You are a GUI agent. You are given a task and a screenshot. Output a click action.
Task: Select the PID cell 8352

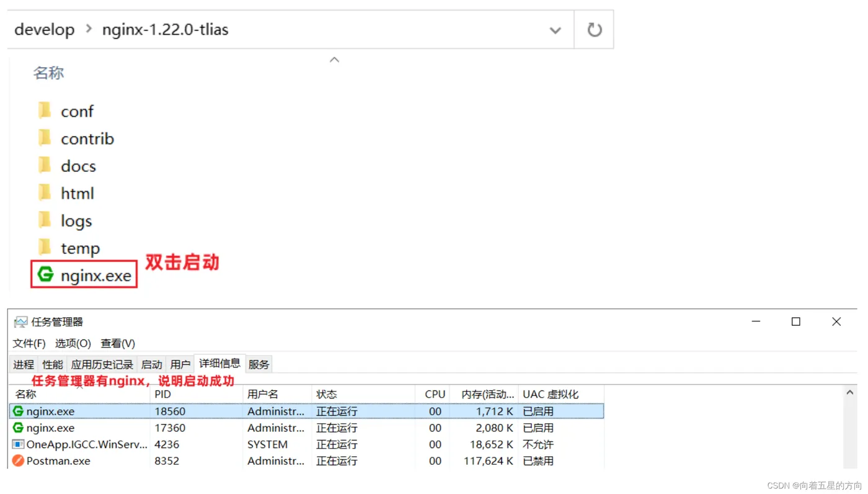pos(167,460)
